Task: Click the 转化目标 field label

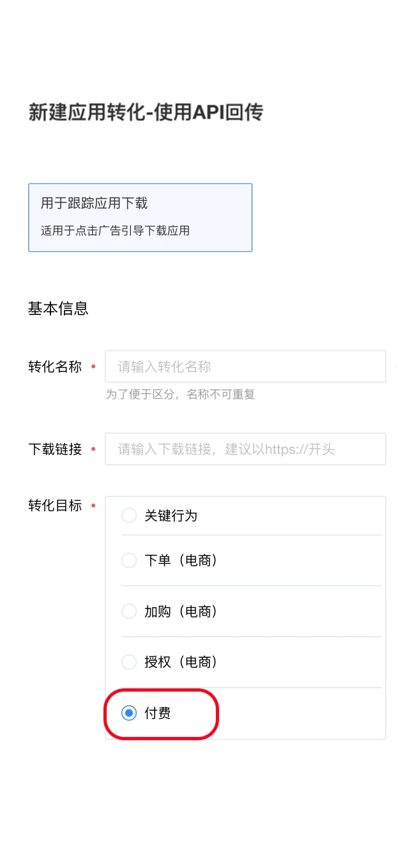Action: (x=54, y=505)
